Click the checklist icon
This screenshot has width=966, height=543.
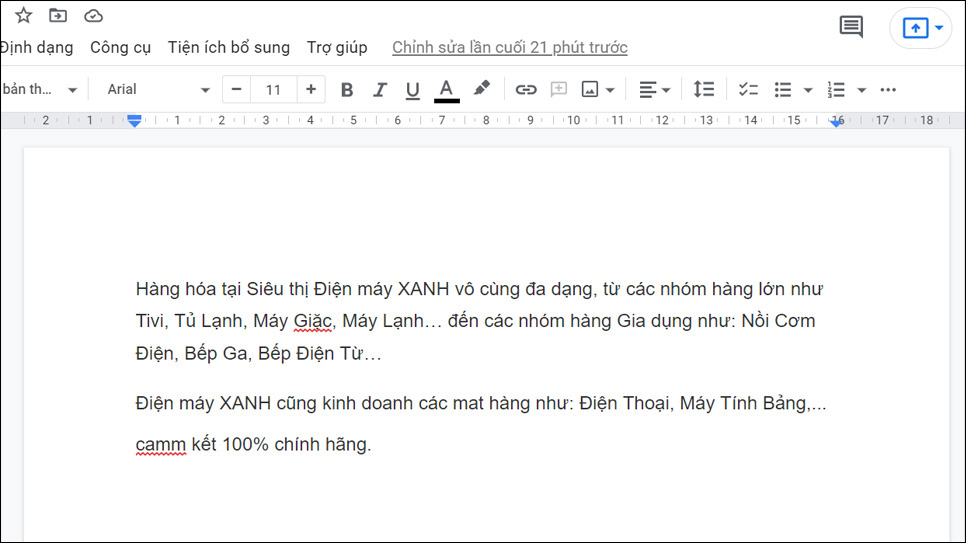click(x=748, y=90)
